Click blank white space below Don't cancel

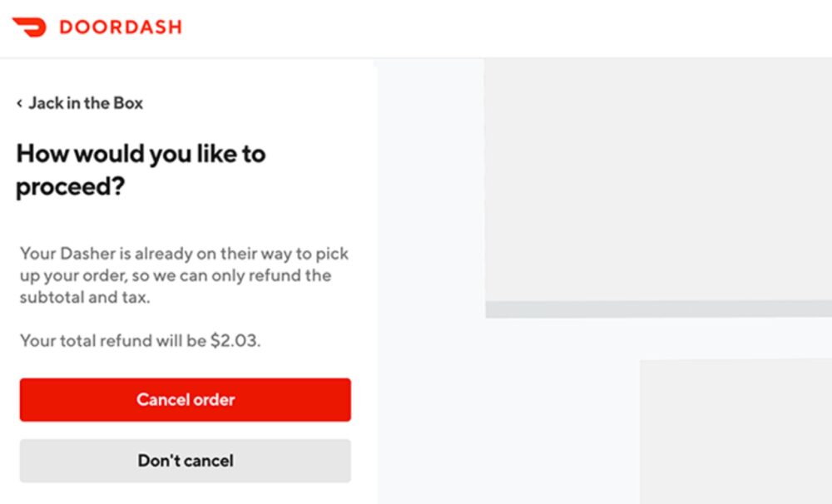[x=185, y=494]
